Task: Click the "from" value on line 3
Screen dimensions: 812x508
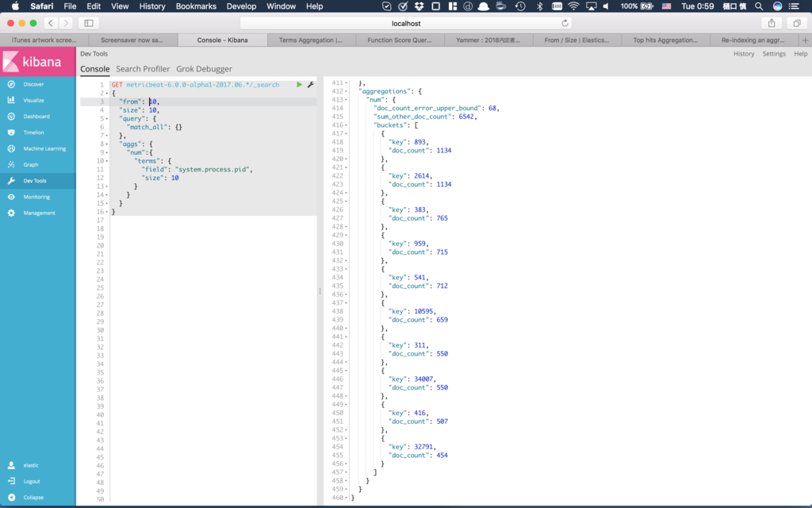Action: coord(153,102)
